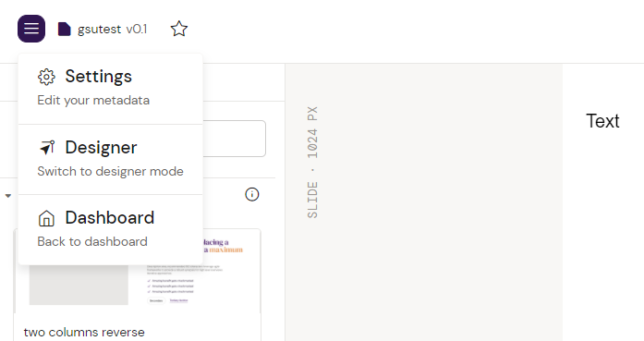This screenshot has height=341, width=644.
Task: Select the two columns reverse thumbnail
Action: pyautogui.click(x=137, y=271)
